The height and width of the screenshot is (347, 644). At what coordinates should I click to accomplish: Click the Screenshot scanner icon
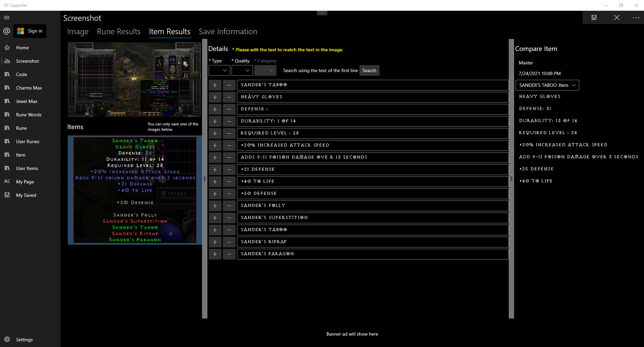pyautogui.click(x=7, y=61)
